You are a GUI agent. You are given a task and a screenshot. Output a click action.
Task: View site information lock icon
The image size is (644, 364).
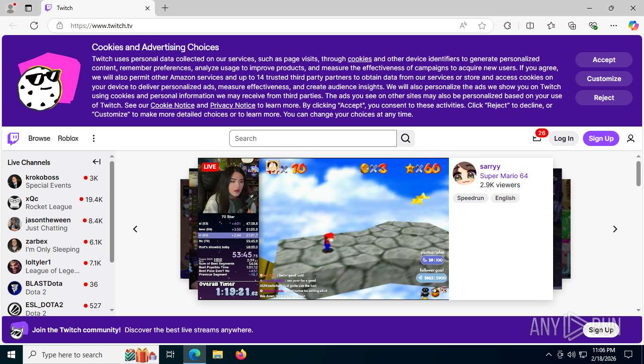tap(60, 26)
